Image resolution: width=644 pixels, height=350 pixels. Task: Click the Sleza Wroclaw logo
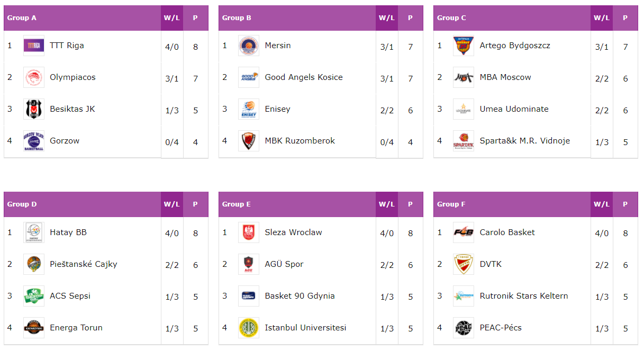pyautogui.click(x=249, y=232)
